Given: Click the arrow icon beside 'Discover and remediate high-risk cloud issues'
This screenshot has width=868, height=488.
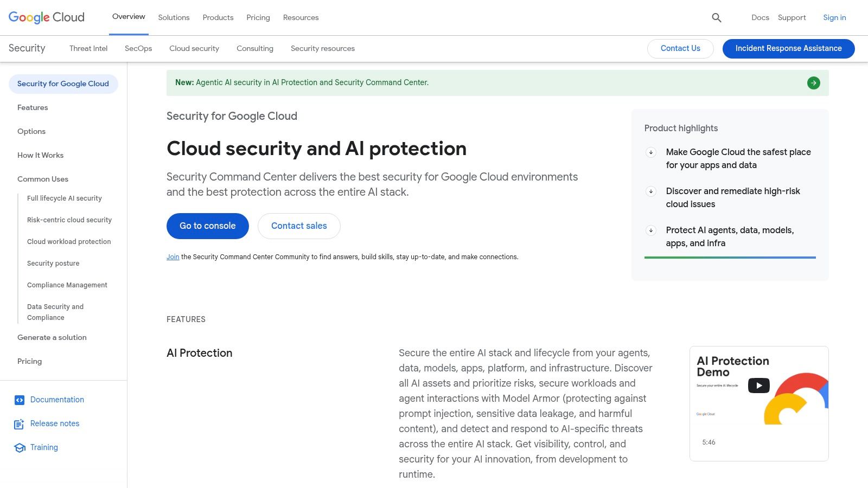Looking at the screenshot, I should (x=651, y=191).
